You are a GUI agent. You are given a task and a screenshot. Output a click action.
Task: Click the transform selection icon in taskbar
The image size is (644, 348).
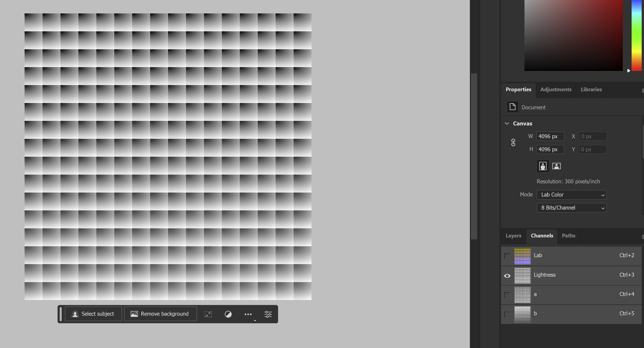208,314
